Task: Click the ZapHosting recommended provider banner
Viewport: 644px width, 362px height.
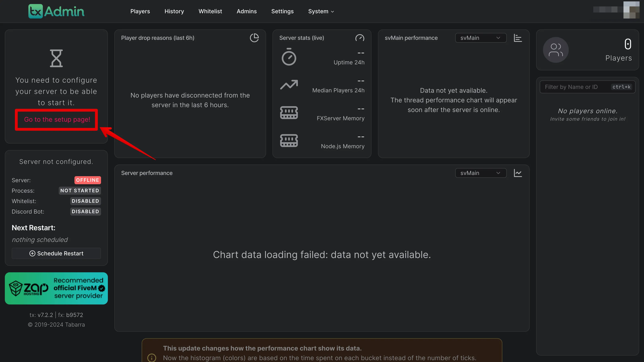Action: (x=56, y=288)
